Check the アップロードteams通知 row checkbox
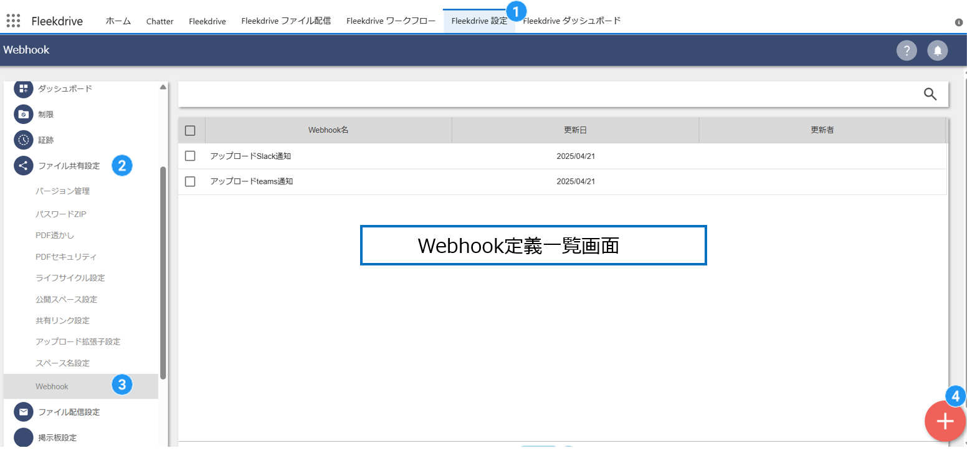The width and height of the screenshot is (980, 453). pos(191,181)
